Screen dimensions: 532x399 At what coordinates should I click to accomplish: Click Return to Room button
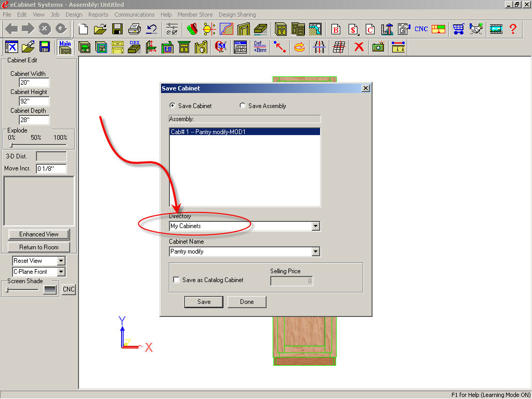(x=38, y=247)
